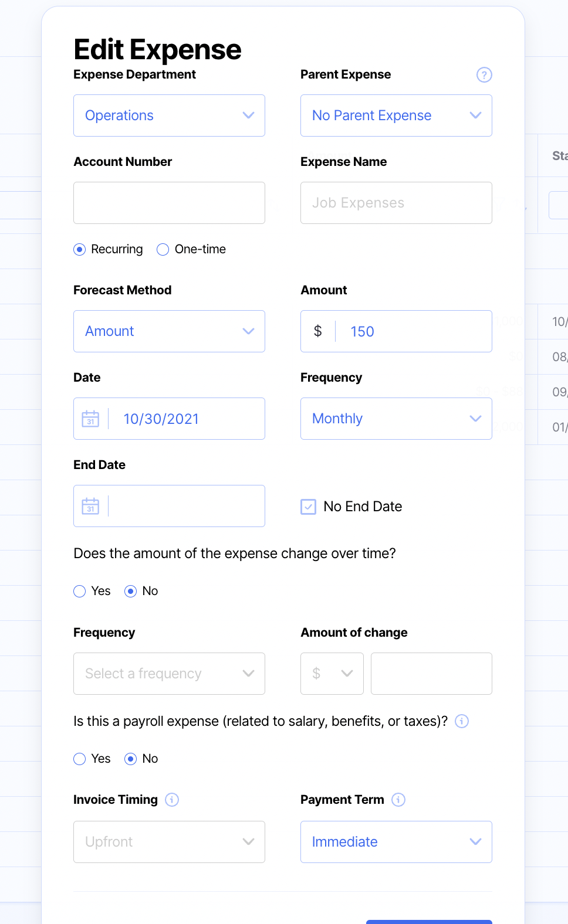Click the calendar icon in End Date field
568x924 pixels.
tap(90, 506)
